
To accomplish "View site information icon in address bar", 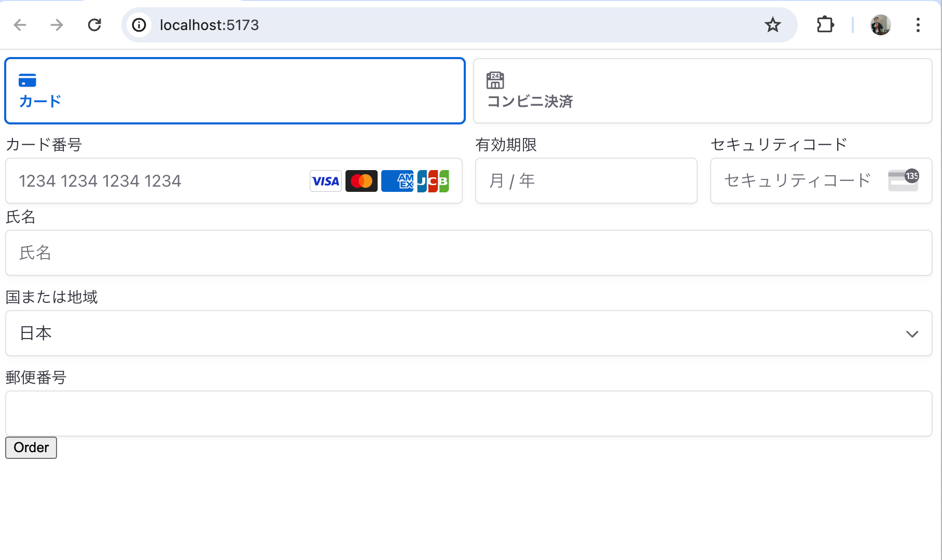I will (x=139, y=25).
